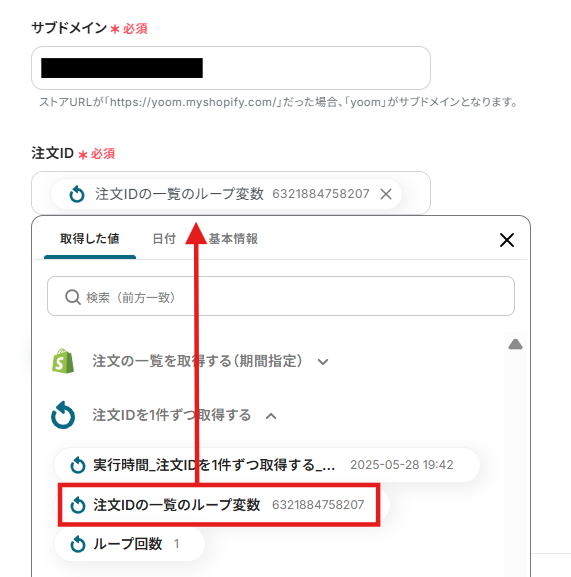The height and width of the screenshot is (577, 571).
Task: Click loop icon next to ループ回数
Action: pos(78,544)
